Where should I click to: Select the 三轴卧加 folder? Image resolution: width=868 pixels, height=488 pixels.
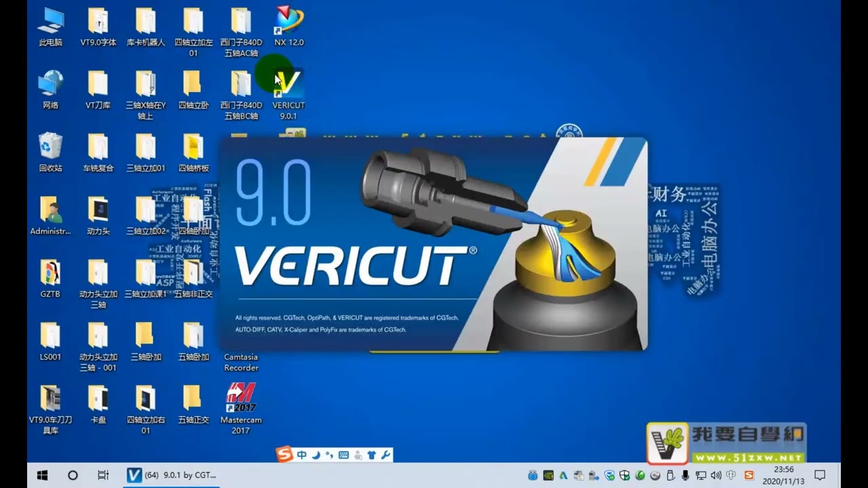[x=146, y=341]
